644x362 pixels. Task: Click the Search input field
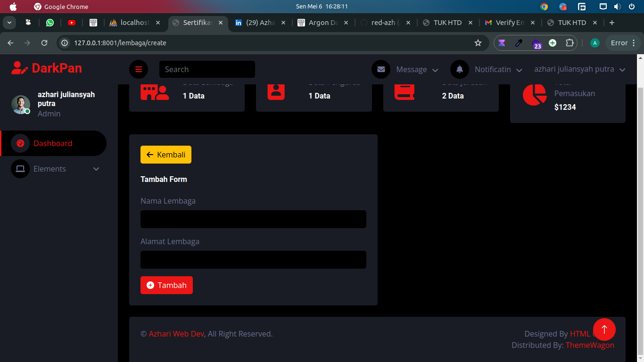pyautogui.click(x=207, y=69)
